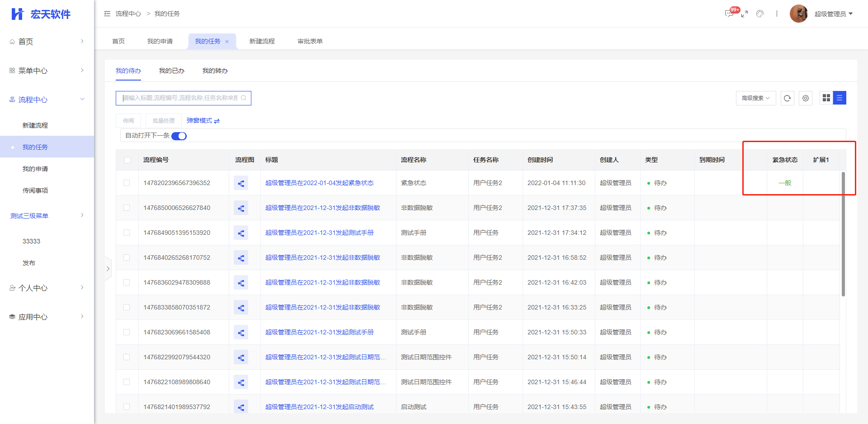Focus the task search input field

180,98
